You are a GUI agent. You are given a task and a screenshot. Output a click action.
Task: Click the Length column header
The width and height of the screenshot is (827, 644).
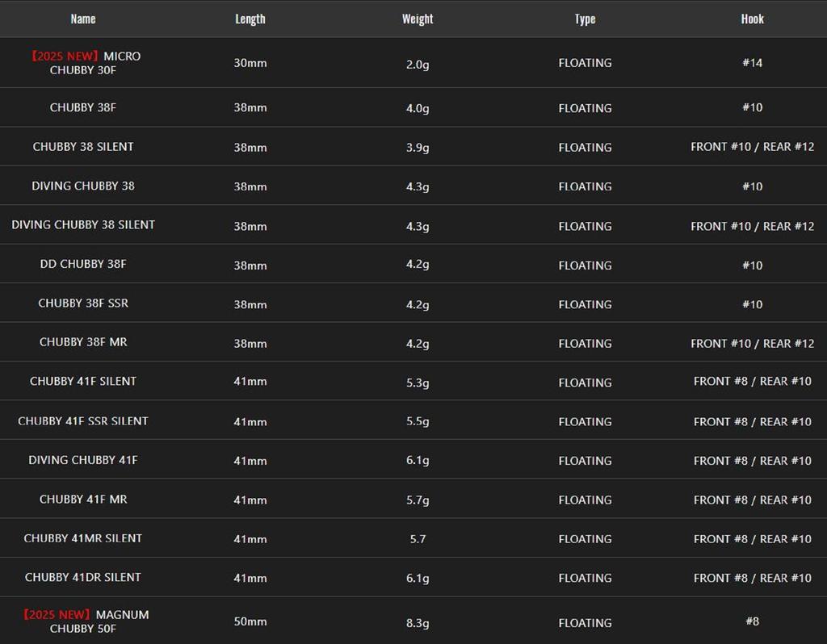[250, 19]
